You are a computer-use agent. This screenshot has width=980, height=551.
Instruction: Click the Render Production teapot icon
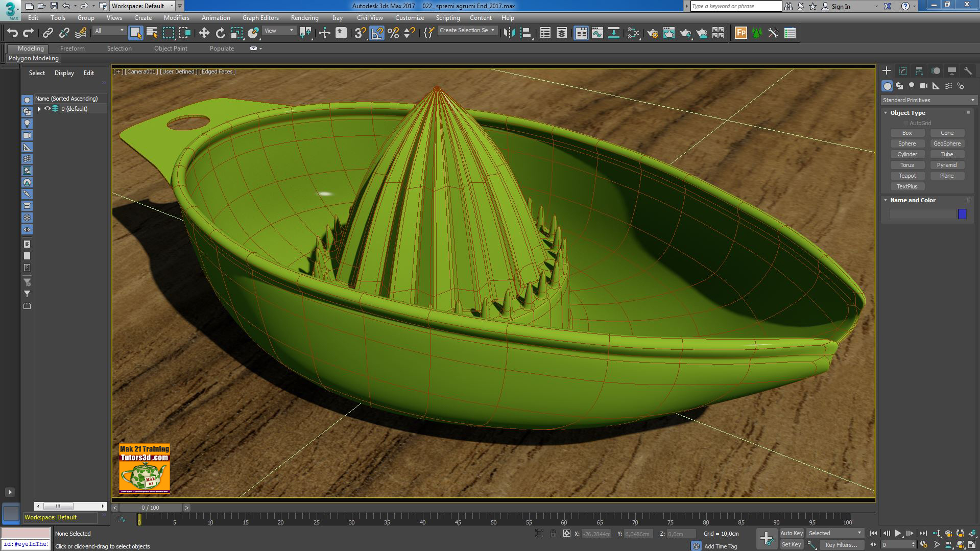click(x=686, y=32)
